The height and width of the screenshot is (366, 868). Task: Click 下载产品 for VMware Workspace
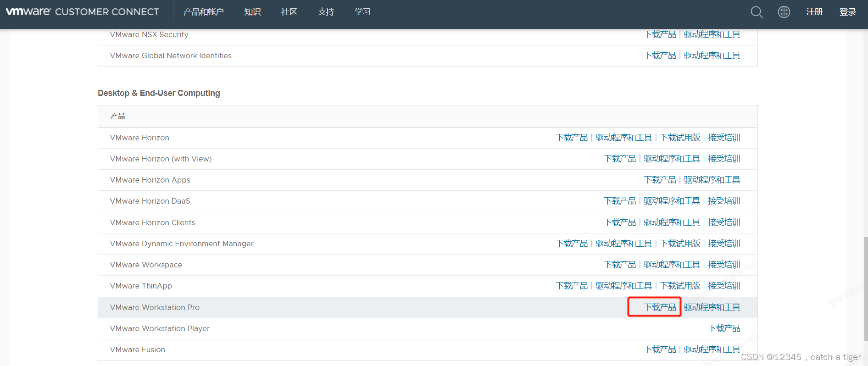click(x=620, y=265)
